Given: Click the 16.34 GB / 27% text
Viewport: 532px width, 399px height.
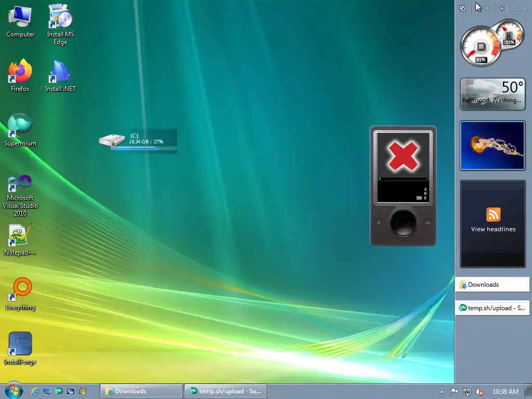Looking at the screenshot, I should [146, 141].
